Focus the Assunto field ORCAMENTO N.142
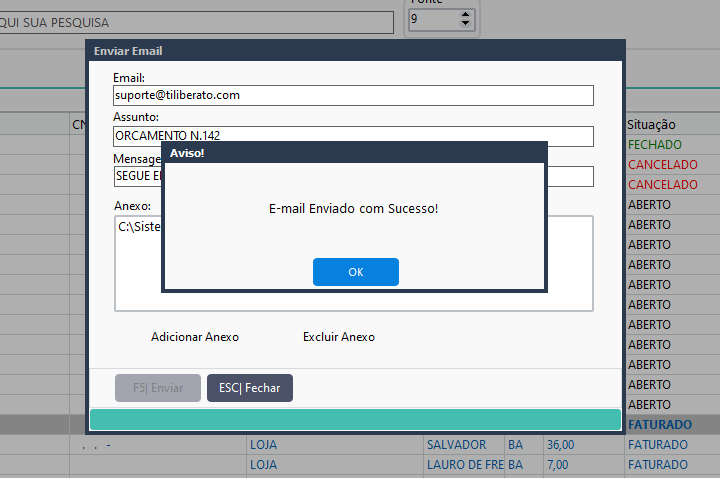The image size is (720, 478). point(354,136)
